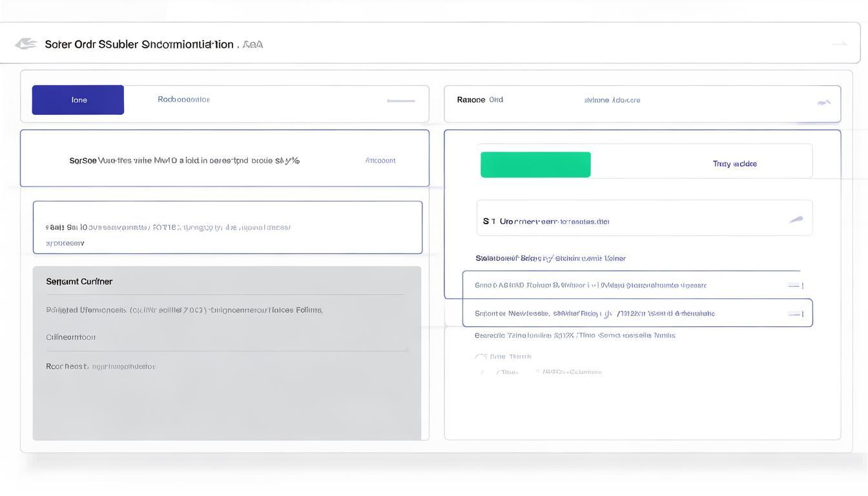The image size is (868, 496).
Task: Click the faint arrow icon in the header bar
Action: 839,44
